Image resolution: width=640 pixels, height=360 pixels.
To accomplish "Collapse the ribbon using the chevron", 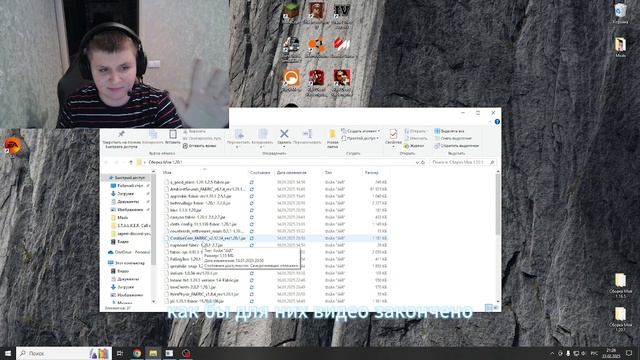I will point(490,122).
